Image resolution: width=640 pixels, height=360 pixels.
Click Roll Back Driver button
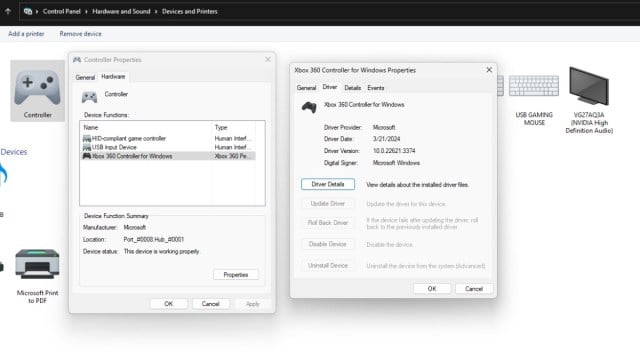click(328, 223)
